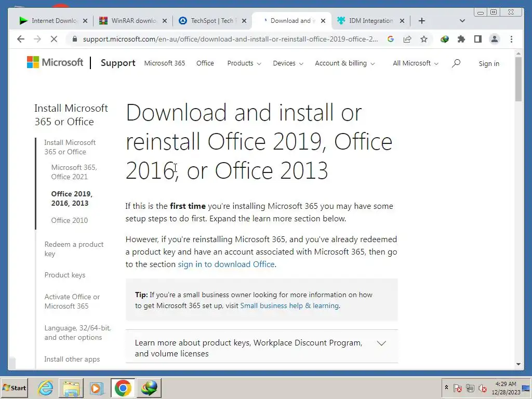Open a new tab with the plus button
The height and width of the screenshot is (399, 532).
tap(422, 21)
